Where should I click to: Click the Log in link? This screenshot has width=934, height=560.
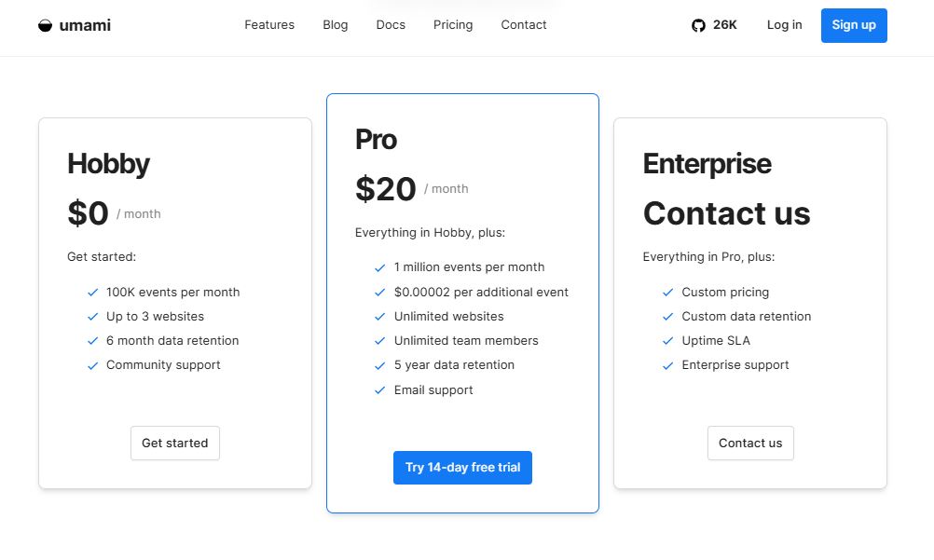pyautogui.click(x=783, y=25)
